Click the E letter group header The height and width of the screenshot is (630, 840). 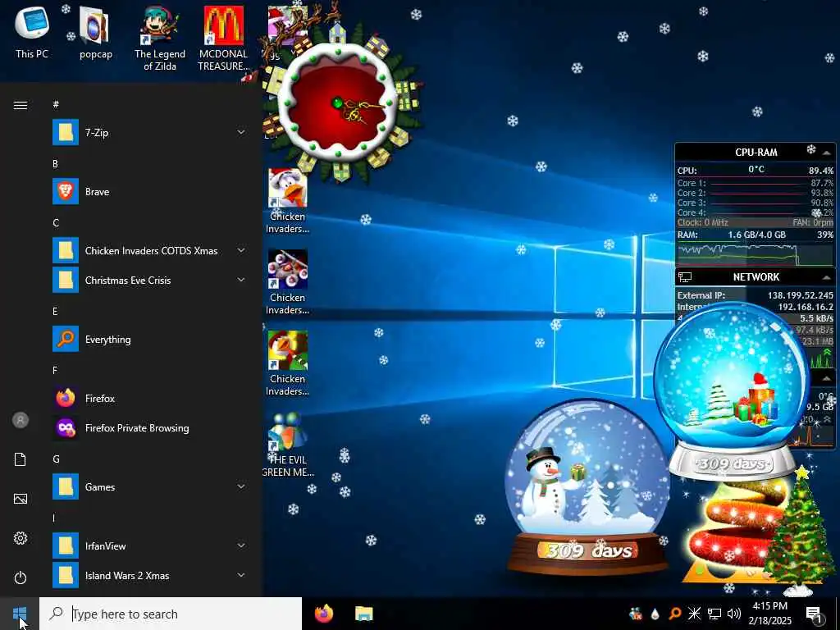[x=55, y=311]
